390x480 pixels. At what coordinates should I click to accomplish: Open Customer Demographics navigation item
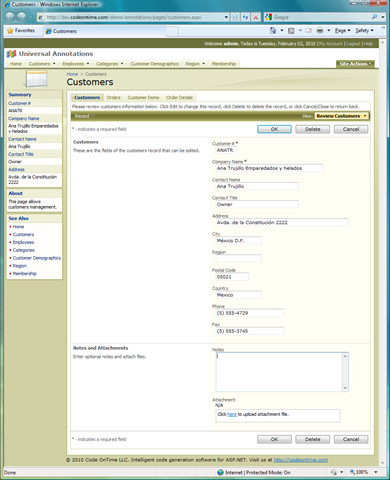coord(154,64)
